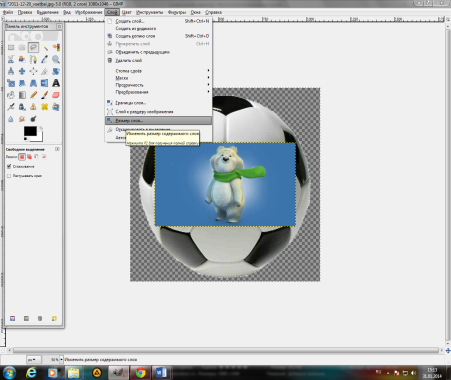Select the Scissors Select tool
Viewport: 451px width, 380px height.
tap(11, 59)
